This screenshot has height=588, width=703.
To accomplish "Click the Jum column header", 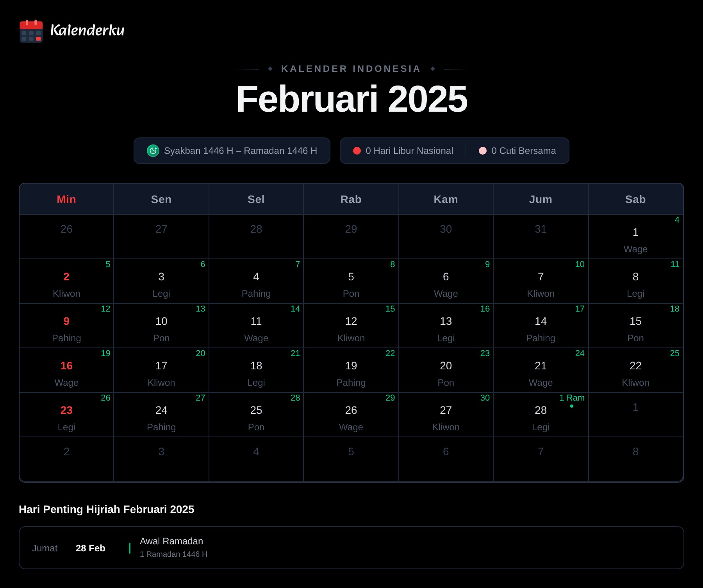I will pyautogui.click(x=541, y=199).
